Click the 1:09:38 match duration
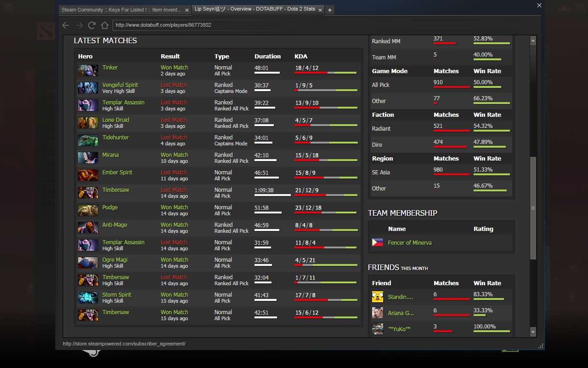588x368 pixels. pyautogui.click(x=264, y=190)
